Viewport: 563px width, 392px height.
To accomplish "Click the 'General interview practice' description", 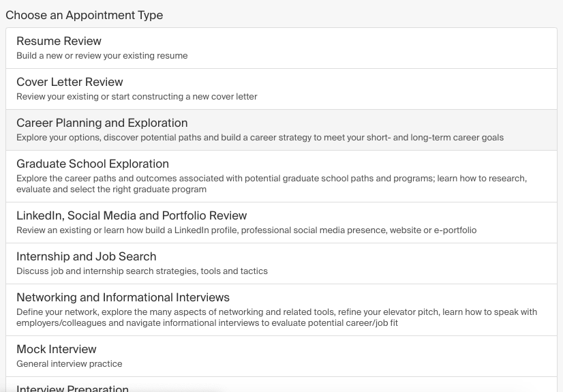I will pyautogui.click(x=70, y=363).
